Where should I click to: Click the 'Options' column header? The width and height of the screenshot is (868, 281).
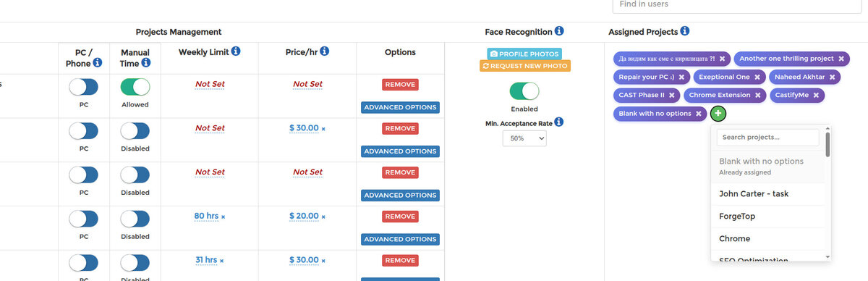(x=400, y=52)
